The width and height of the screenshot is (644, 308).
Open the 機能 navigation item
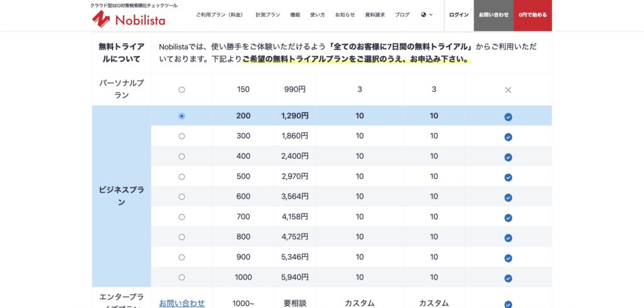[x=295, y=14]
